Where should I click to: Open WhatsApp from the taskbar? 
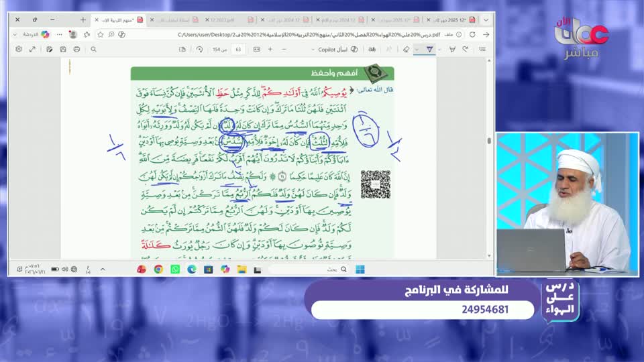click(175, 269)
